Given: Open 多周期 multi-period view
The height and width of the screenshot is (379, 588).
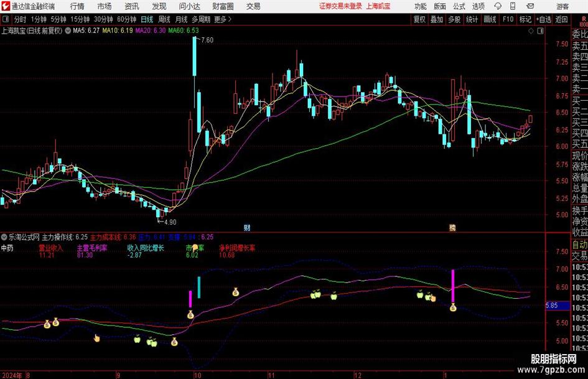Looking at the screenshot, I should (201, 19).
